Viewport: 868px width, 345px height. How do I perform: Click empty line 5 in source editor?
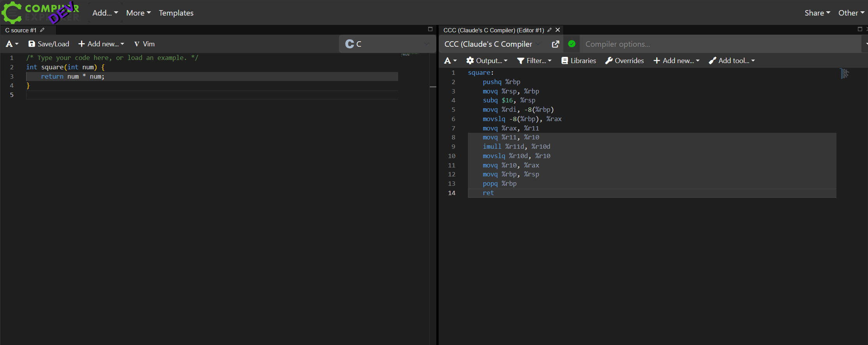coord(212,95)
